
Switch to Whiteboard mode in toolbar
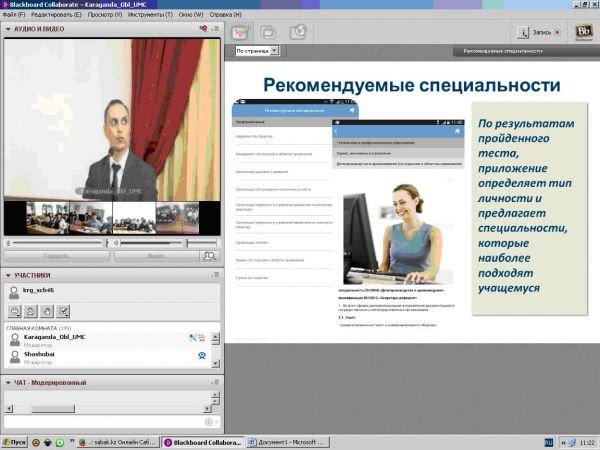click(x=241, y=32)
